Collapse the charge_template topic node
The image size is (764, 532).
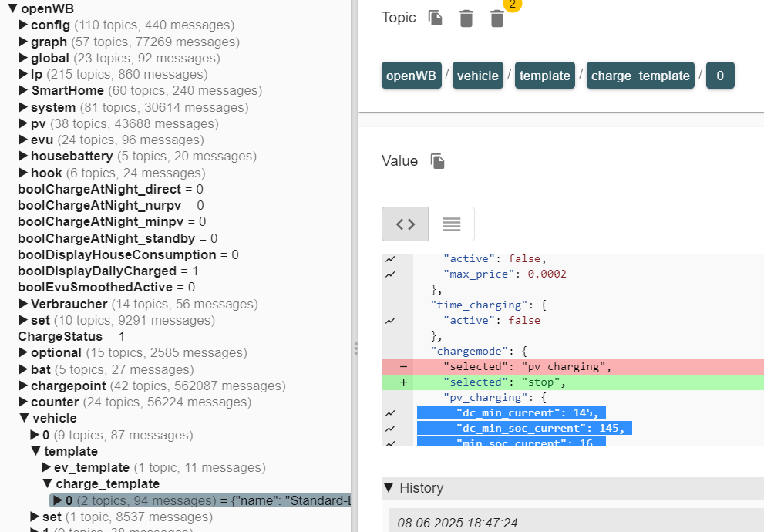click(48, 483)
